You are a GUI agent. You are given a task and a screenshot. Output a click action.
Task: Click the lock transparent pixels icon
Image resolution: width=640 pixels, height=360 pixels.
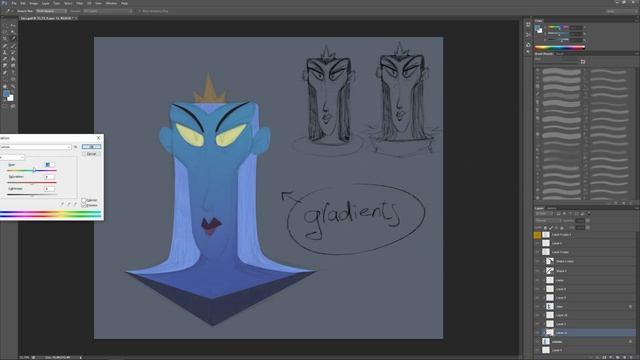(x=545, y=228)
